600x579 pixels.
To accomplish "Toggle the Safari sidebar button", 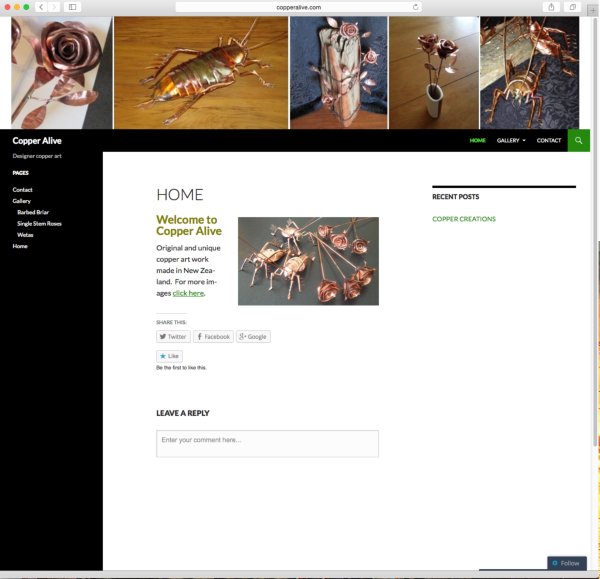I will (x=72, y=7).
